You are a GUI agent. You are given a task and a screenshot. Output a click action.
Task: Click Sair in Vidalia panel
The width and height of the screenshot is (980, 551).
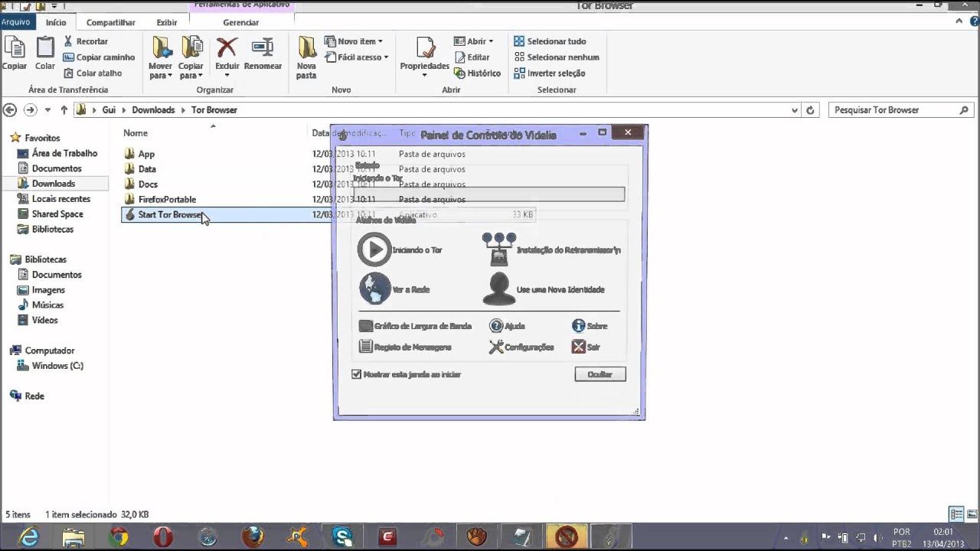pyautogui.click(x=586, y=347)
